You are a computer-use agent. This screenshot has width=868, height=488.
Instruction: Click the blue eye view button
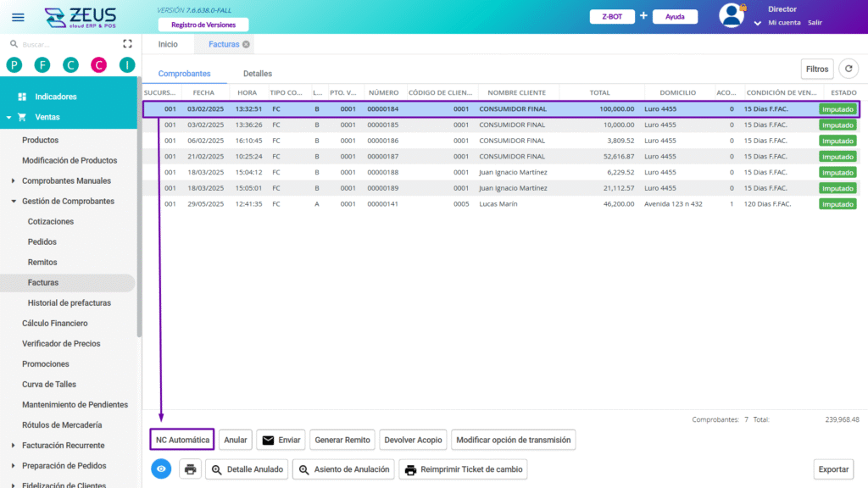point(161,469)
